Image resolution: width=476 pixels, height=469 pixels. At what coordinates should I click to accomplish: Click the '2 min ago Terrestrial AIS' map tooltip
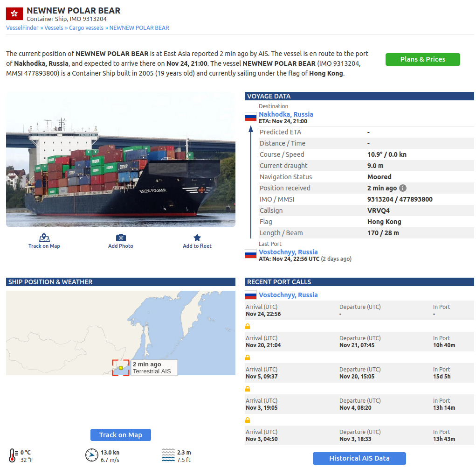(154, 368)
